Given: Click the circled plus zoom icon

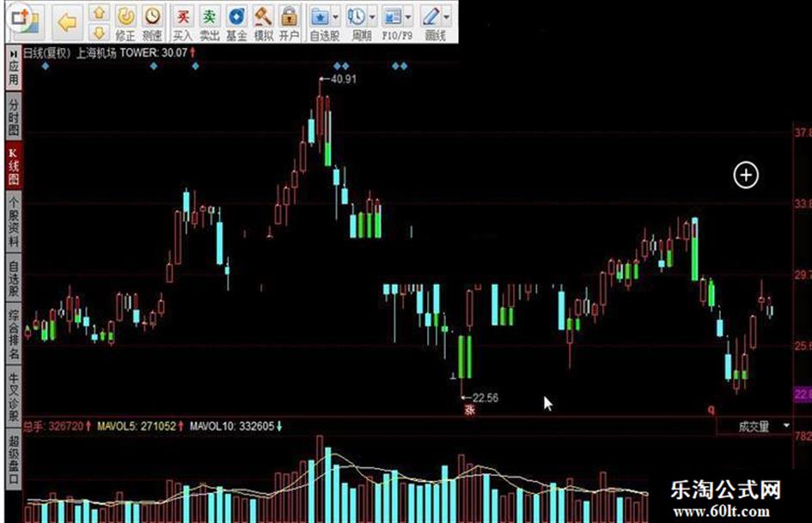Looking at the screenshot, I should 746,175.
